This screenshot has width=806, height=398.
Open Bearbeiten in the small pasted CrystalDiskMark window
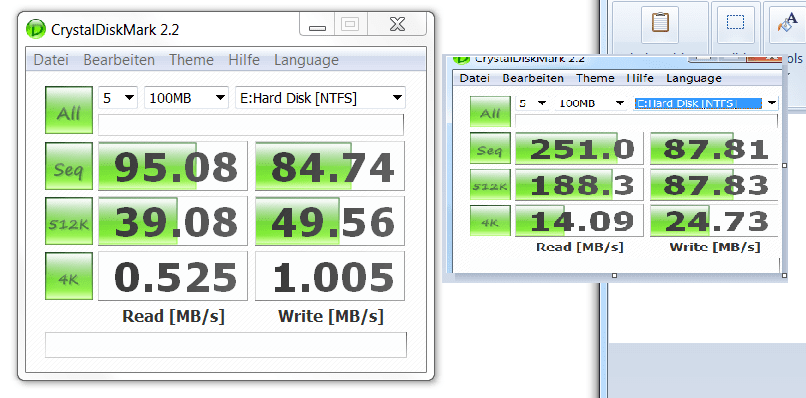click(533, 78)
